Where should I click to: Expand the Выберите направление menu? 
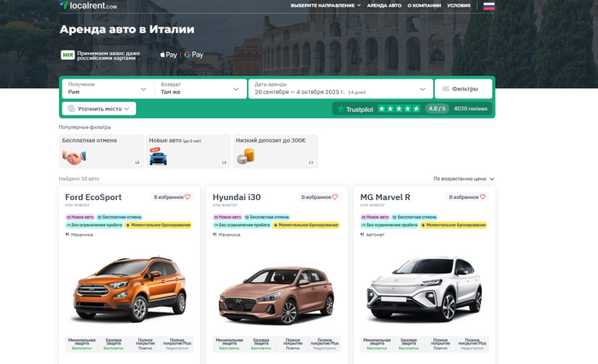pyautogui.click(x=325, y=6)
